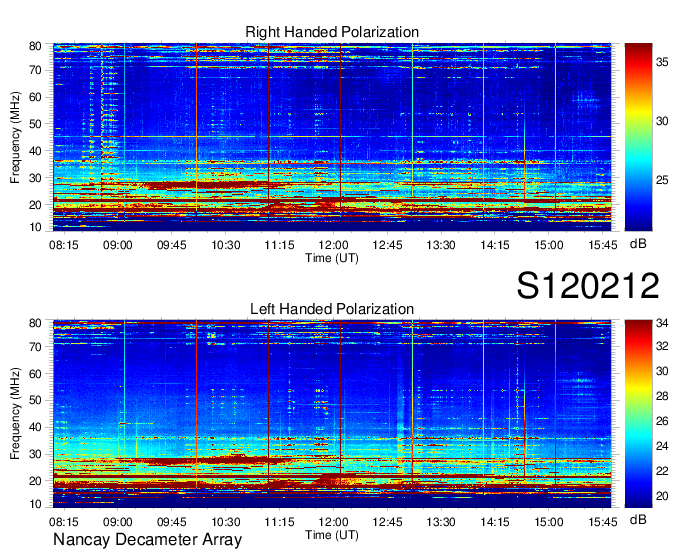Click "14:15" time tick under Right Handed plot
The image size is (680, 552).
pyautogui.click(x=495, y=245)
